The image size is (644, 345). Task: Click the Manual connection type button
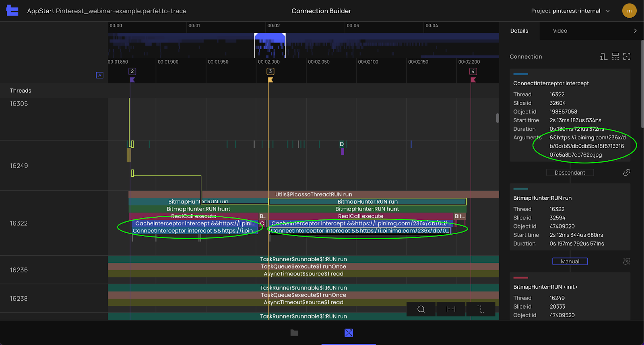click(570, 262)
